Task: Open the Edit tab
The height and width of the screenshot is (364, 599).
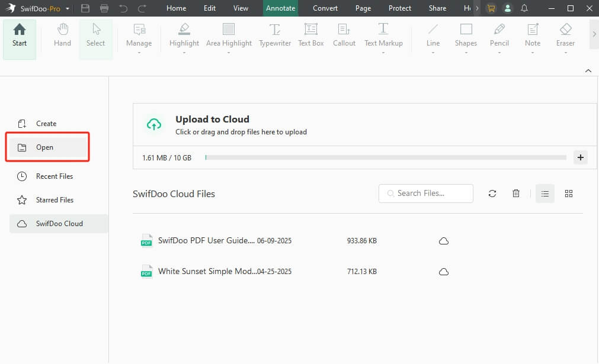Action: click(x=210, y=8)
